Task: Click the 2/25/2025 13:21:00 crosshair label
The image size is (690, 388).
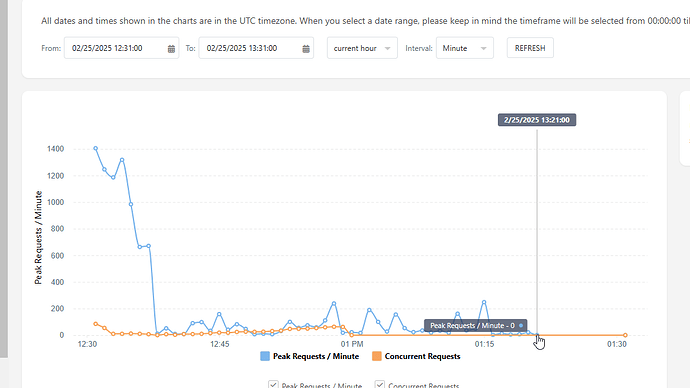Action: point(537,120)
